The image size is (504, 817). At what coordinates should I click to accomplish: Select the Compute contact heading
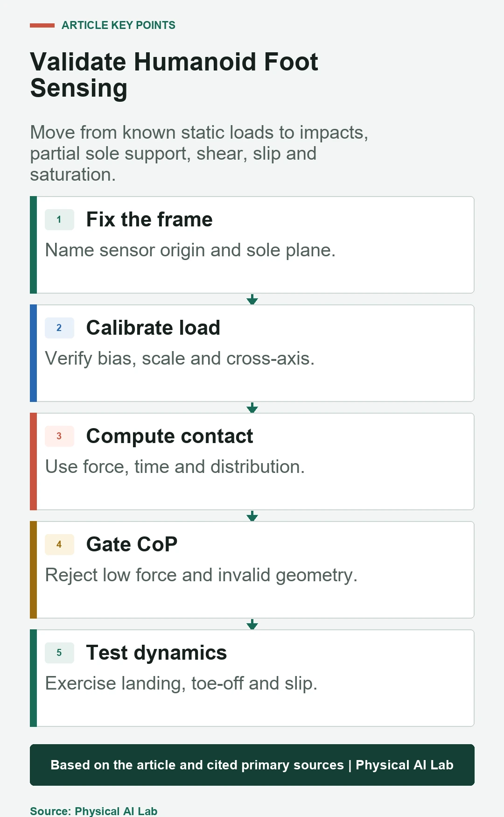point(169,436)
